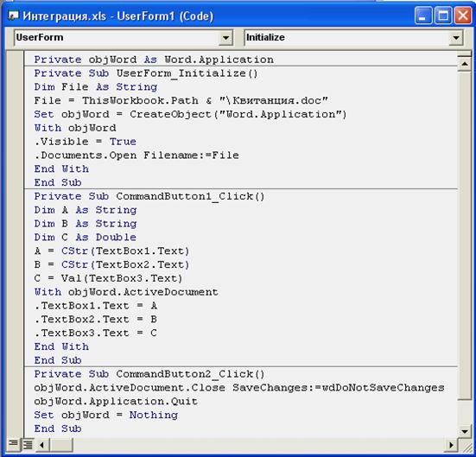
Task: Click the vertical scrollbar up arrow
Action: pyautogui.click(x=465, y=64)
